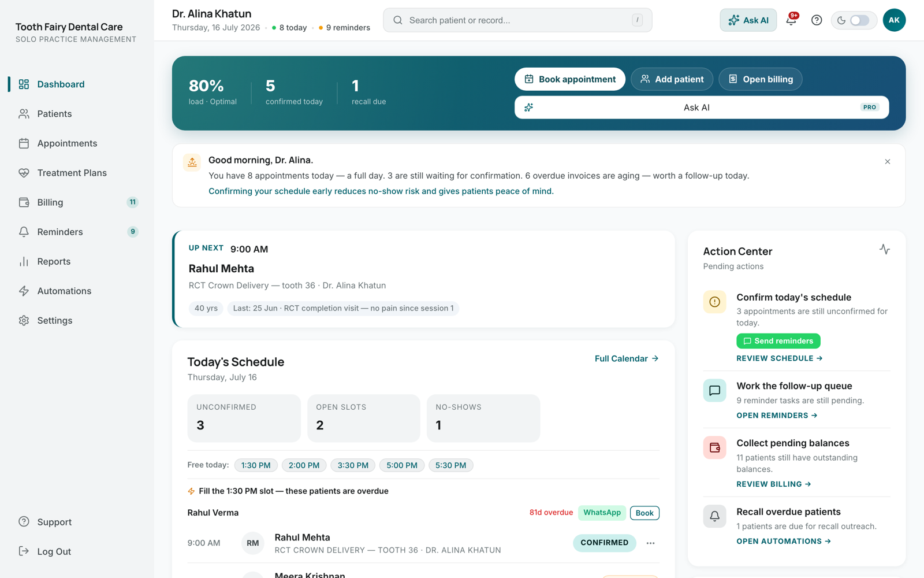The height and width of the screenshot is (578, 924).
Task: Click the Log Out arrow icon
Action: [24, 551]
